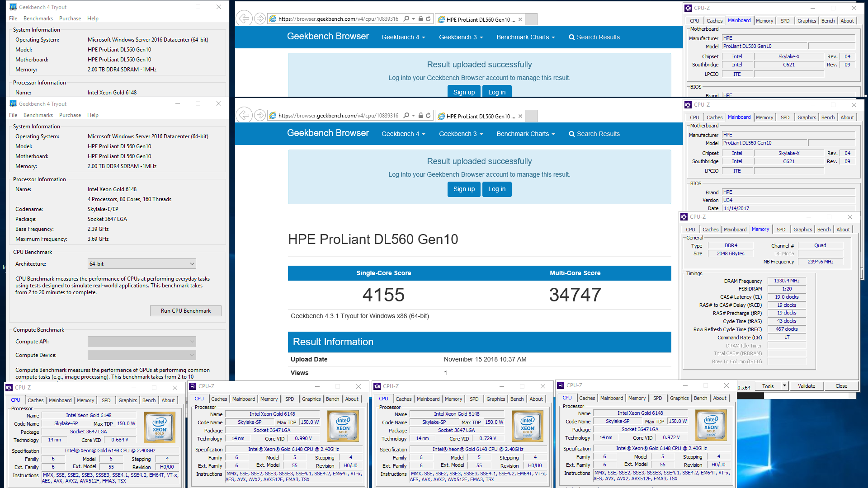This screenshot has width=868, height=488.
Task: Click the Internet Explorer page icon in the address bar above the score table
Action: [273, 116]
